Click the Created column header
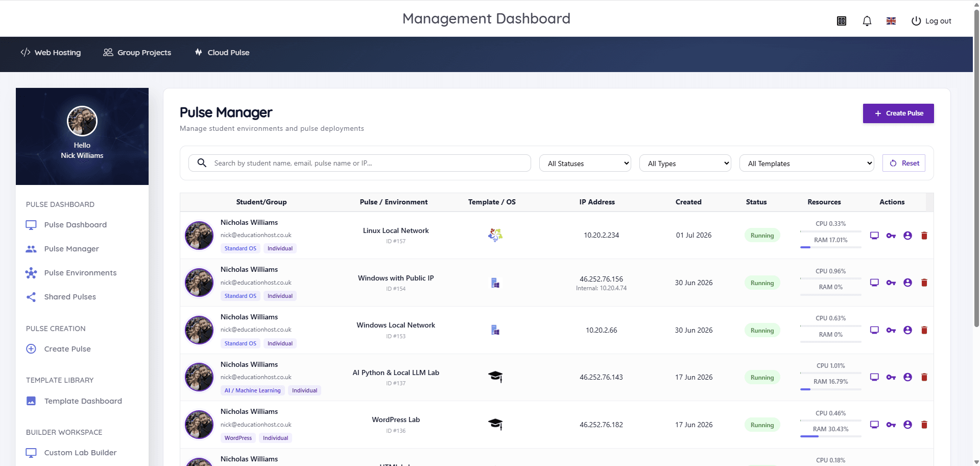The height and width of the screenshot is (466, 980). coord(688,202)
